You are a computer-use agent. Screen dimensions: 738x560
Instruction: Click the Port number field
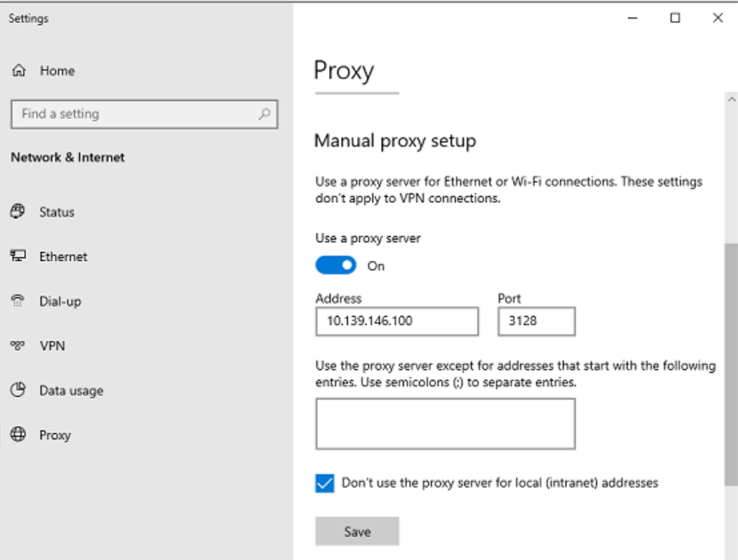coord(536,321)
